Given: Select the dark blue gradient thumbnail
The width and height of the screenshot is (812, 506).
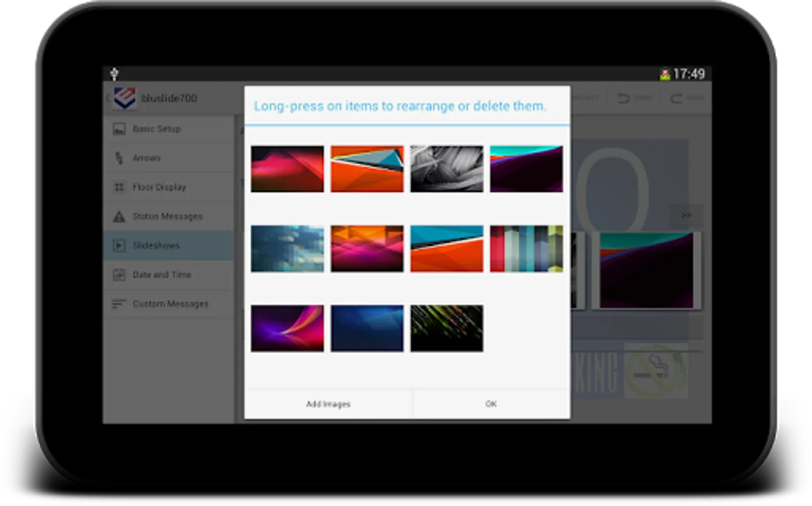Looking at the screenshot, I should pyautogui.click(x=367, y=328).
